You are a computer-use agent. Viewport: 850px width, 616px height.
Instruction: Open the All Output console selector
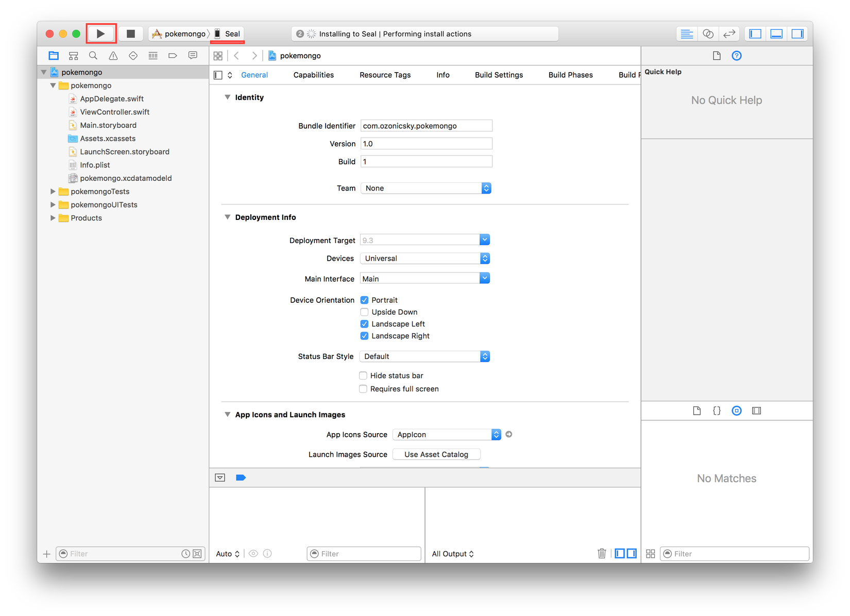click(453, 554)
